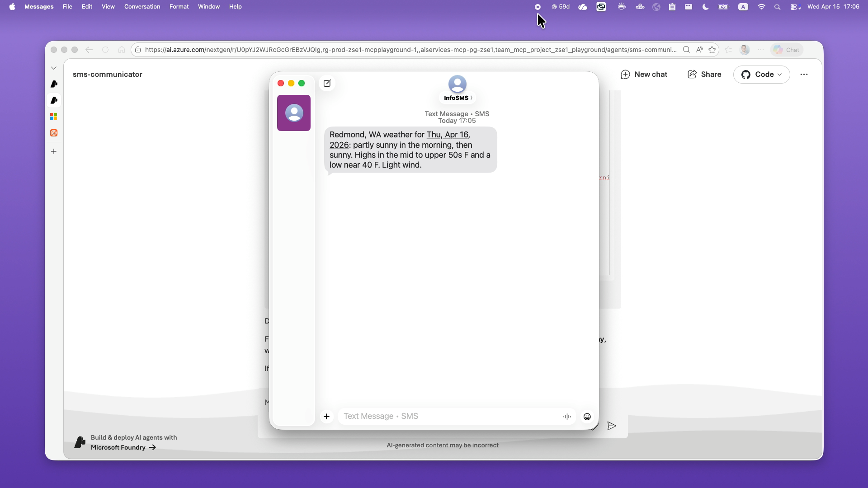Toggle the Copilot Chat button in browser

tap(787, 50)
